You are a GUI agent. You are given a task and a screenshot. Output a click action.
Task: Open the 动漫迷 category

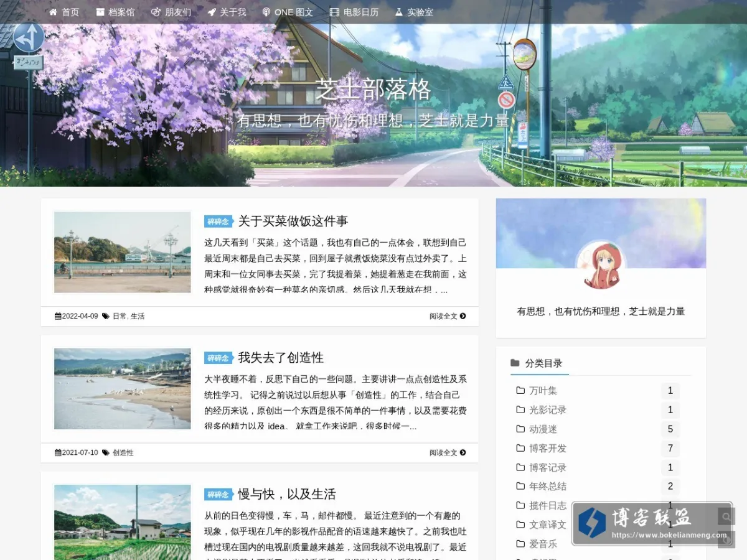(543, 429)
